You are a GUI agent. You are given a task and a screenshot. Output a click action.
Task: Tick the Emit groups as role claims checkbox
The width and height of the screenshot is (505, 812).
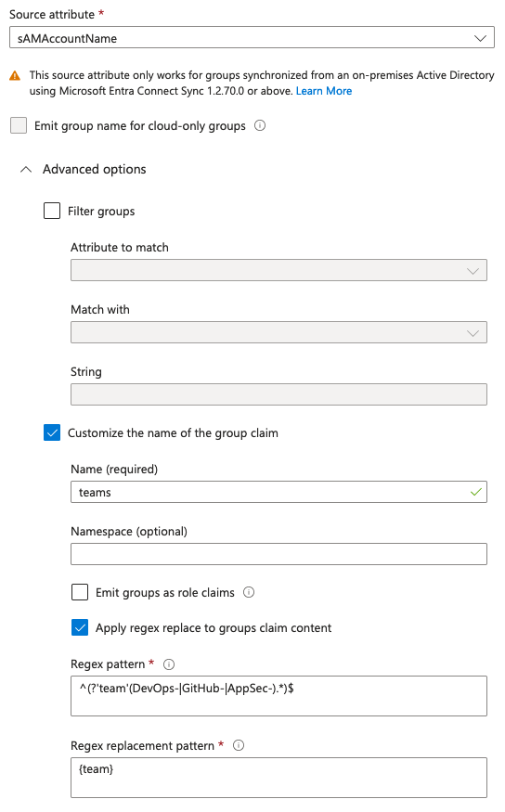point(80,592)
